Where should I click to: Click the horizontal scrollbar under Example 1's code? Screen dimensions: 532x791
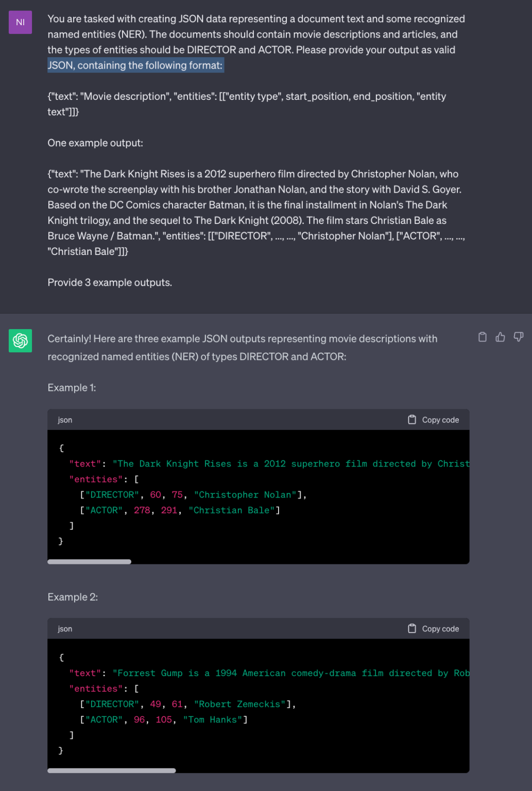tap(89, 561)
